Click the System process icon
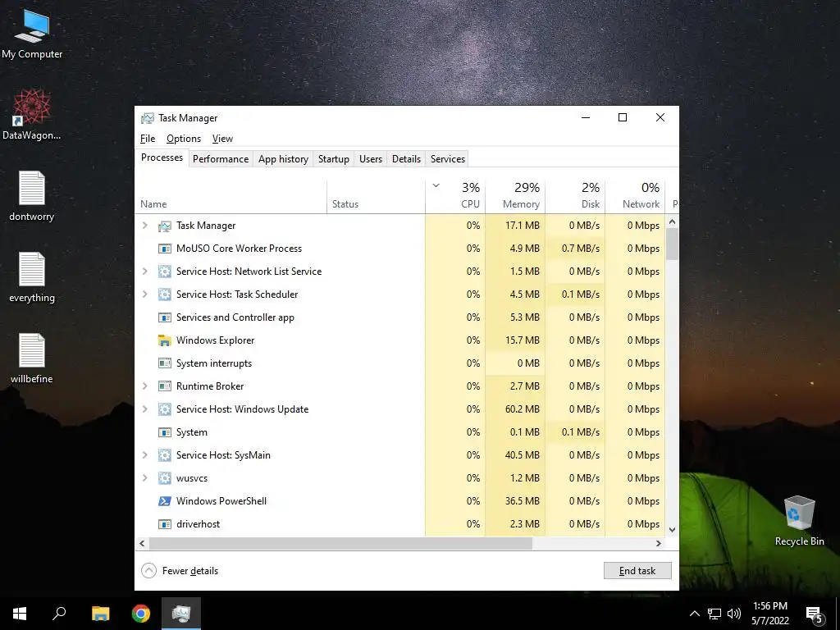The width and height of the screenshot is (840, 630). (x=164, y=432)
